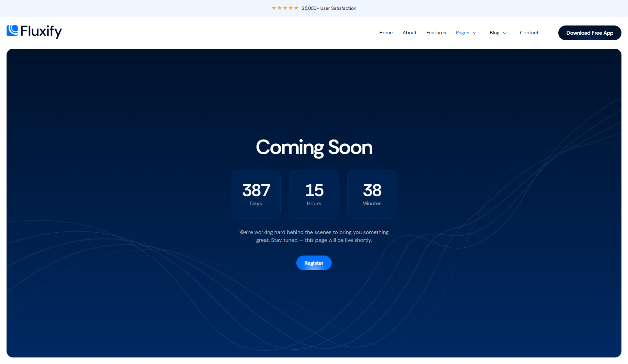Navigate to the Features link
The image size is (628, 364).
tap(436, 33)
